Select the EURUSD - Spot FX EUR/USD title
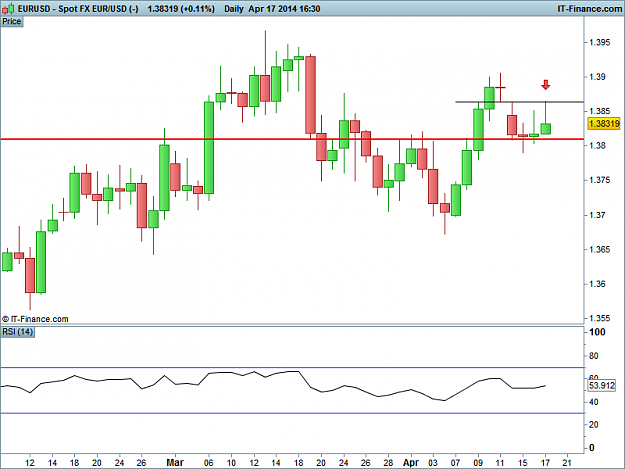Screen dimensions: 625x469 78,9
